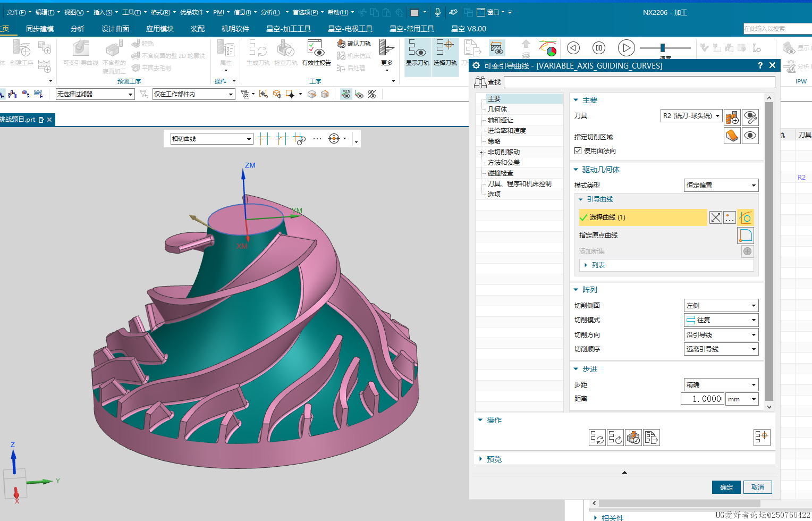Select 进给率和速度 in the dialog tree
Screen dimensions: 812x521
[x=507, y=130]
